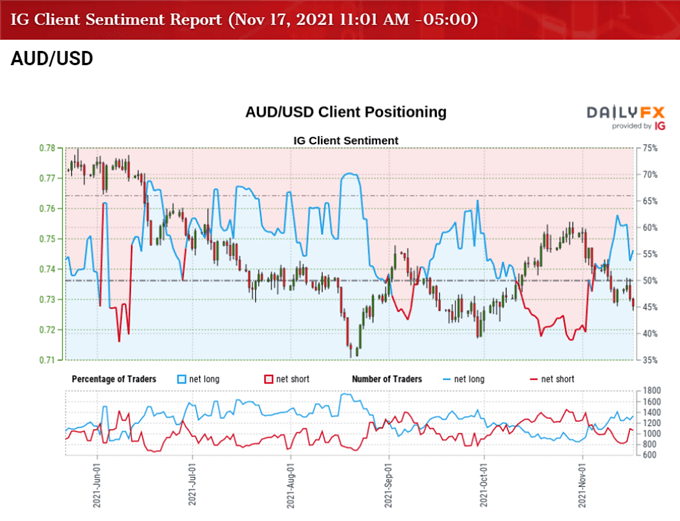Viewport: 680px width, 521px height.
Task: Click the 55% sentiment axis label
Action: 650,254
